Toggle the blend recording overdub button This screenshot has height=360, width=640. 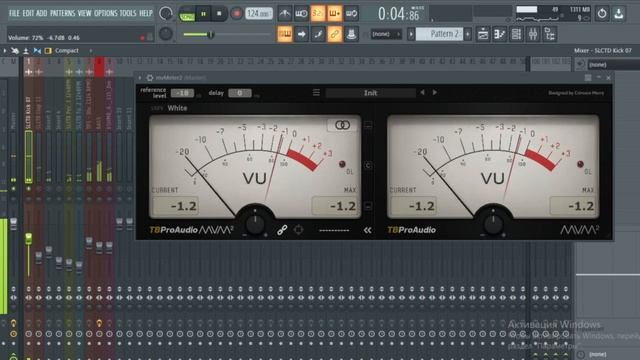coord(334,14)
